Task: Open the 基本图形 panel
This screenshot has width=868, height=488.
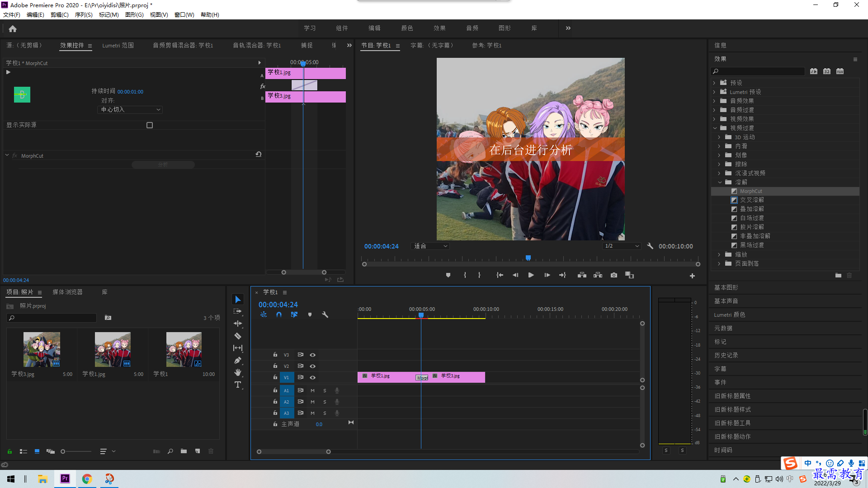Action: [726, 287]
